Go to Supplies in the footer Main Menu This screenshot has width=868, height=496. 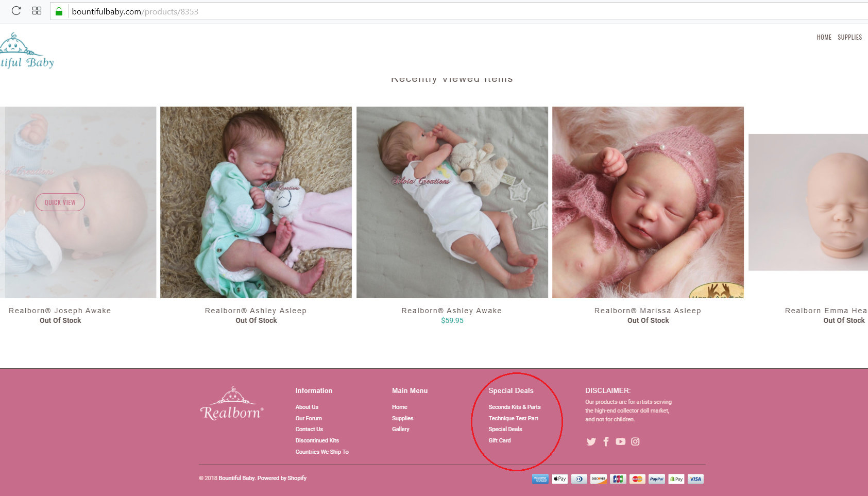403,418
